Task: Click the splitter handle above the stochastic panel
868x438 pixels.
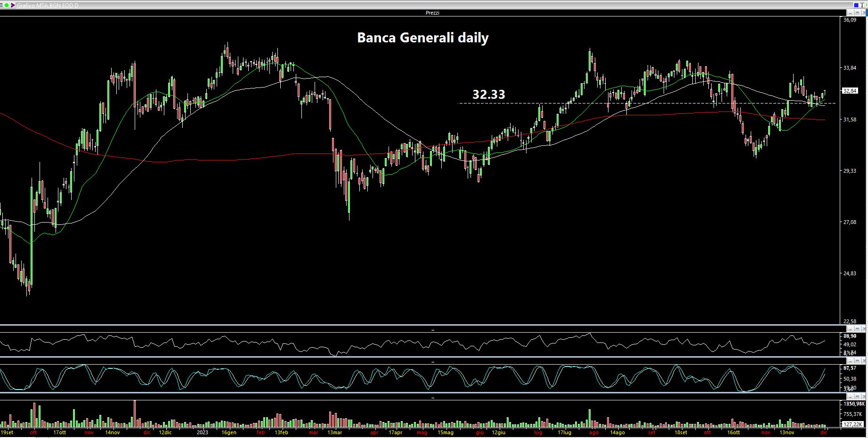Action: 433,362
